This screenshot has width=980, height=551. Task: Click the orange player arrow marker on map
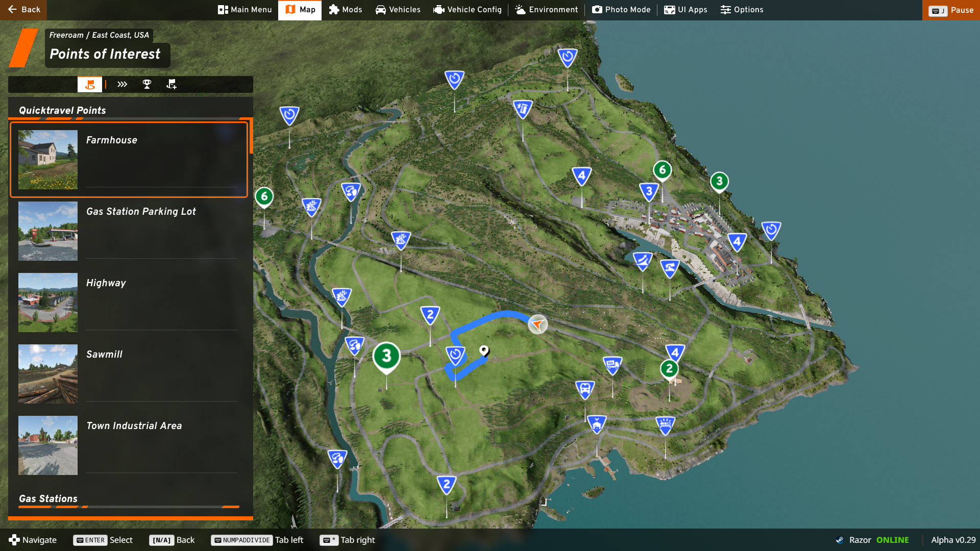click(537, 324)
